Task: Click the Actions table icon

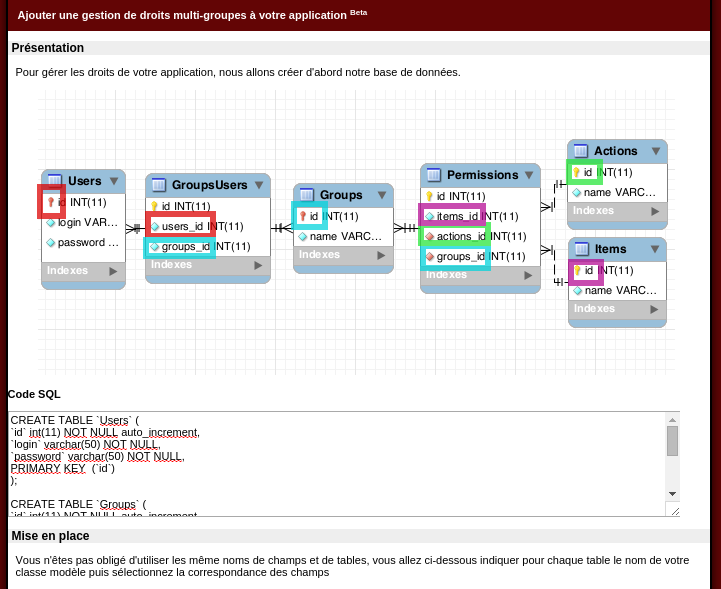Action: [x=581, y=151]
